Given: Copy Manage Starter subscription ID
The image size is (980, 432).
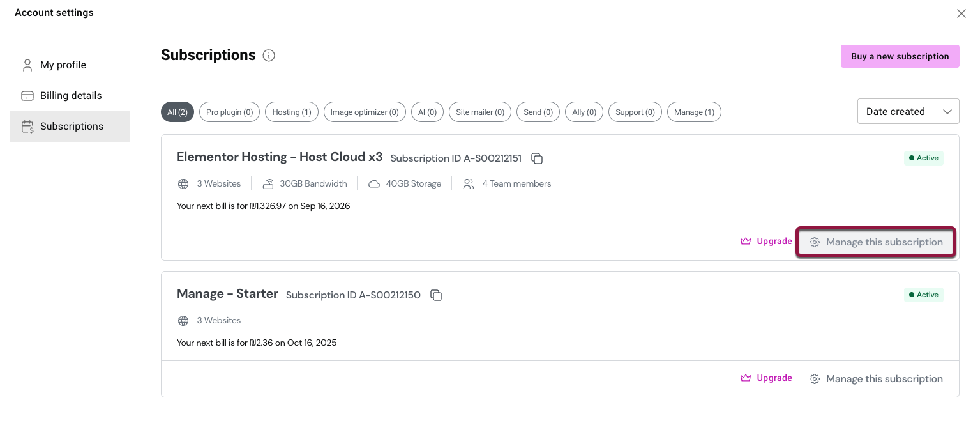Looking at the screenshot, I should [x=436, y=295].
